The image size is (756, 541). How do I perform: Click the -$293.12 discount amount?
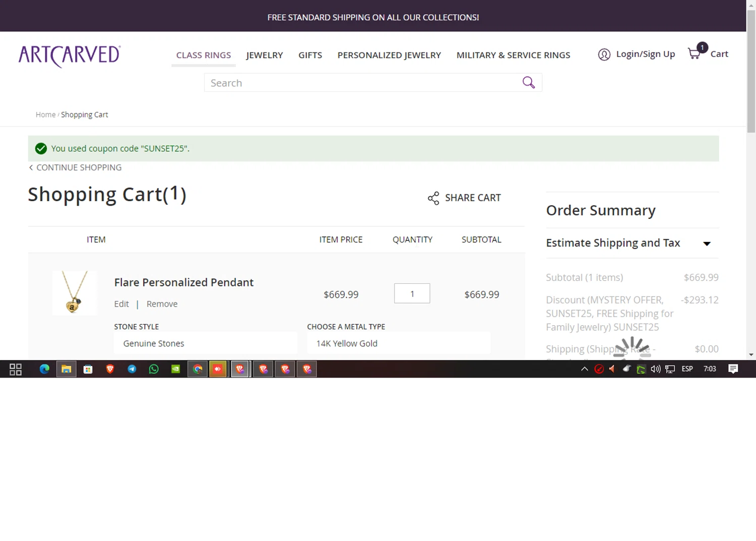click(x=700, y=300)
